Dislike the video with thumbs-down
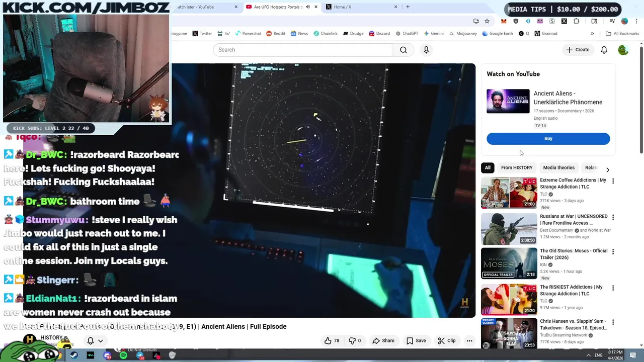The image size is (644, 362). 355,340
